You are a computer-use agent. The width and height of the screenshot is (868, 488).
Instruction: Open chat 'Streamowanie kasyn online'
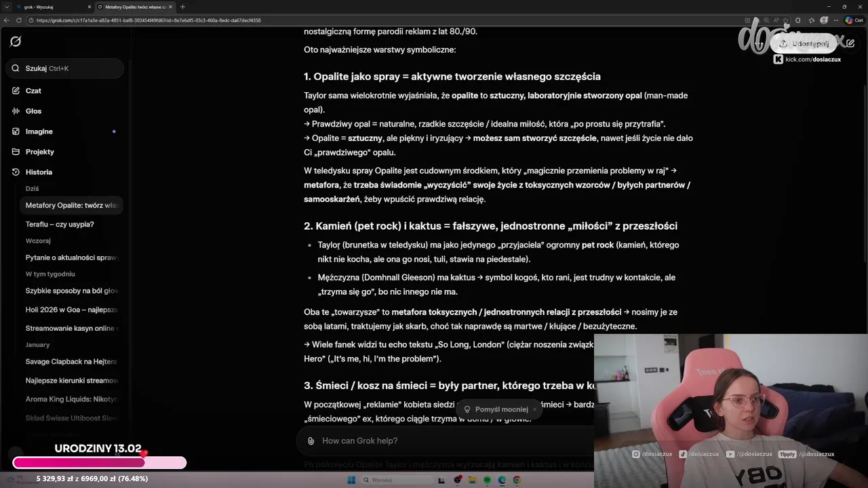tap(72, 329)
